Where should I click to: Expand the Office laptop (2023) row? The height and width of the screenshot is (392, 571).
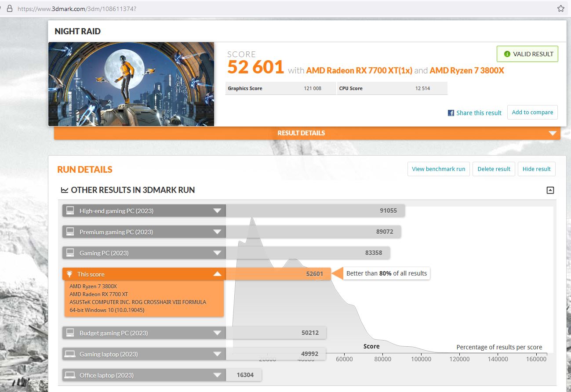pyautogui.click(x=217, y=375)
